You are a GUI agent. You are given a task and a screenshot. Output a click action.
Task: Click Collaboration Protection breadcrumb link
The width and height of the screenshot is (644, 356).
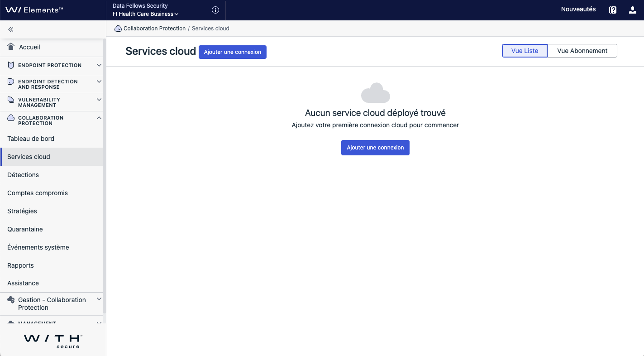pos(154,29)
